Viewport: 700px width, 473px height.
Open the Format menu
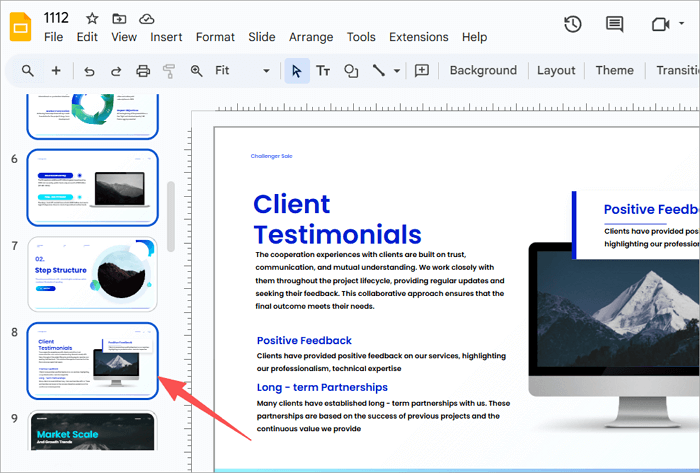[x=215, y=37]
